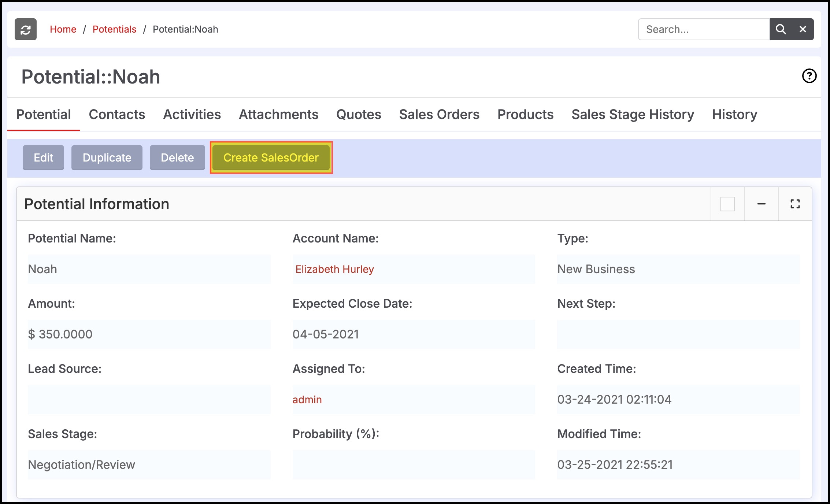The image size is (830, 504).
Task: Click the search magnifier icon
Action: click(781, 29)
